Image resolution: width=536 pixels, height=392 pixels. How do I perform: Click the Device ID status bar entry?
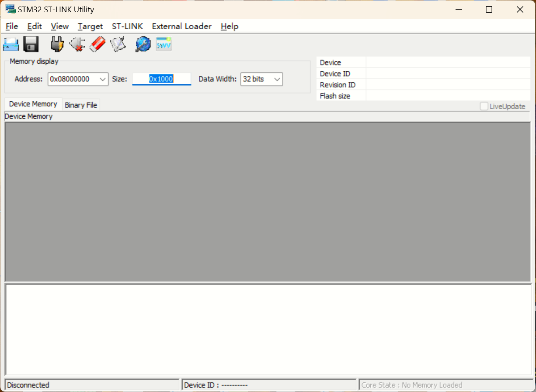(x=269, y=385)
